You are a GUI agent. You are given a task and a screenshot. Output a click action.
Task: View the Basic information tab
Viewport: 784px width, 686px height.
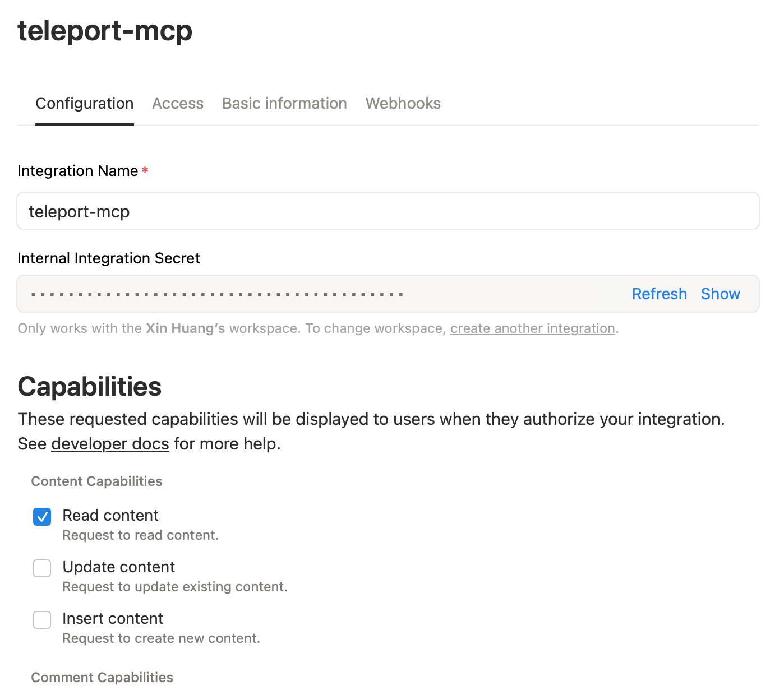[x=284, y=103]
